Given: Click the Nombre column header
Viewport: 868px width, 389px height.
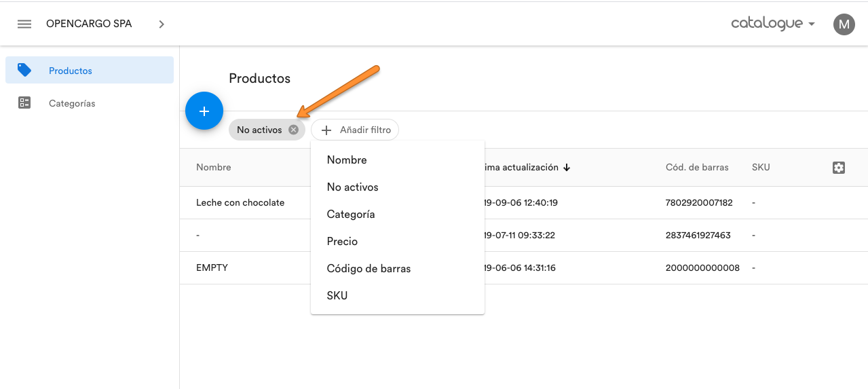Looking at the screenshot, I should click(214, 168).
